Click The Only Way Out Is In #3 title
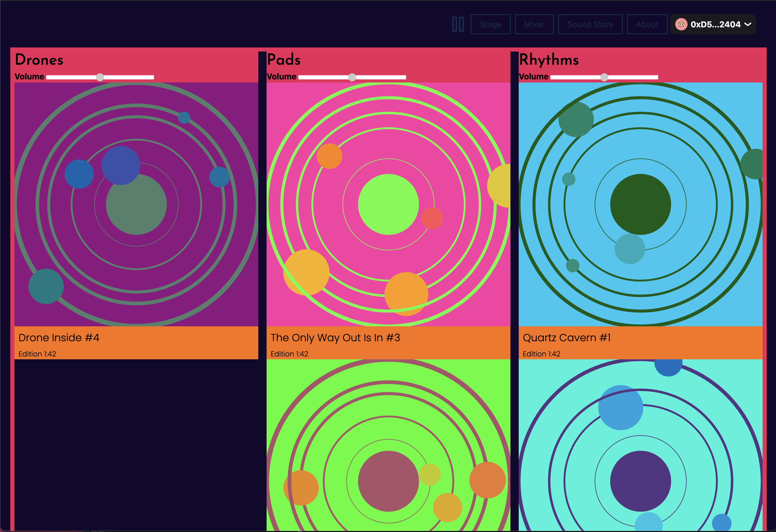 pyautogui.click(x=335, y=338)
